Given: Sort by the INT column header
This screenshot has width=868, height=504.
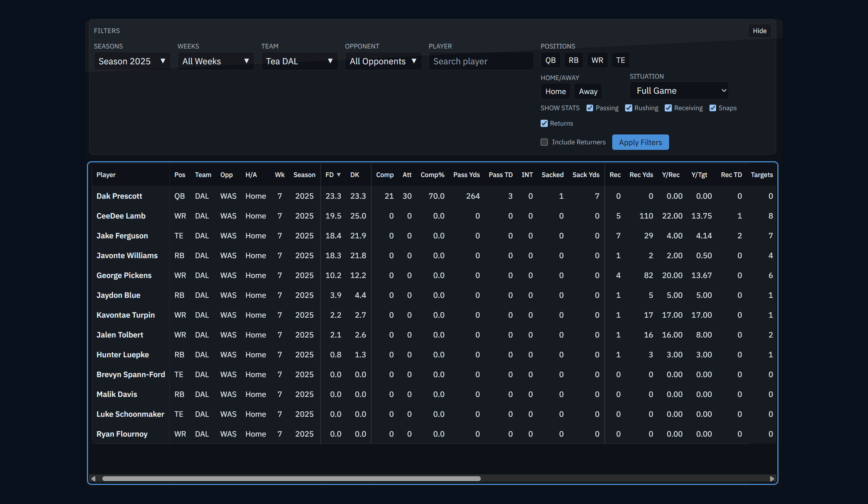Looking at the screenshot, I should click(527, 175).
